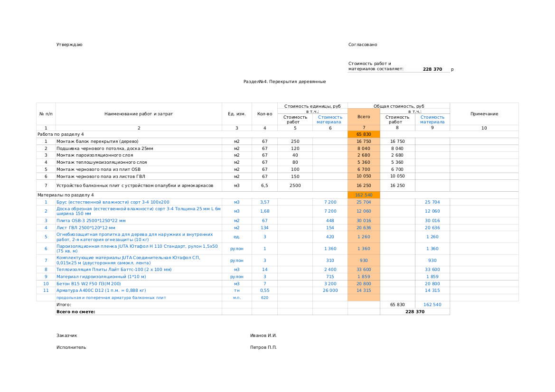This screenshot has height=392, width=555.
Task: Click the orange 162 540 cell in "Материалы по разделу 4" row
Action: click(x=364, y=195)
